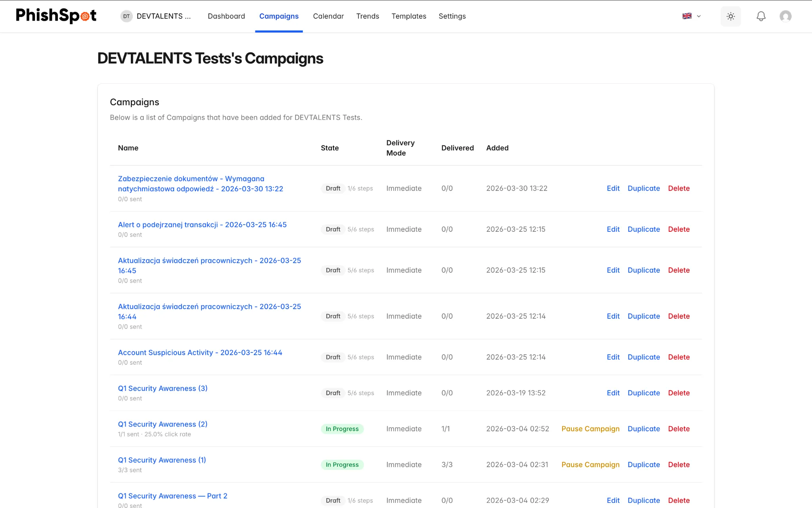Duplicate the Alert o podejrzanej transakcji campaign
Viewport: 812px width, 508px height.
[x=644, y=229]
